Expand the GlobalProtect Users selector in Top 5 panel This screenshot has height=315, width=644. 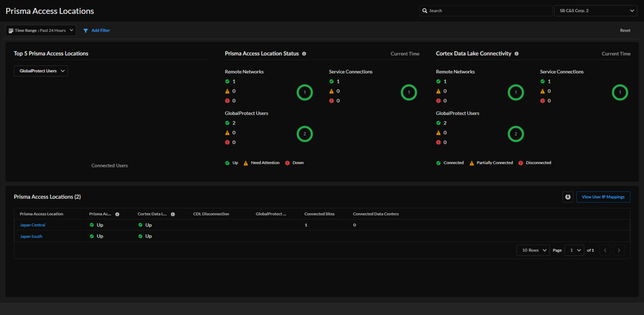pyautogui.click(x=41, y=71)
